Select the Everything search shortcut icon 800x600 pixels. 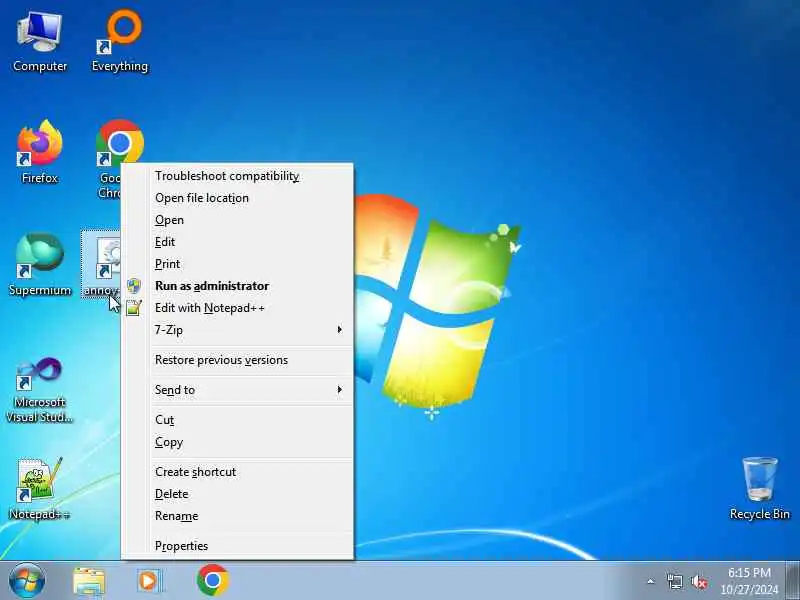point(120,42)
